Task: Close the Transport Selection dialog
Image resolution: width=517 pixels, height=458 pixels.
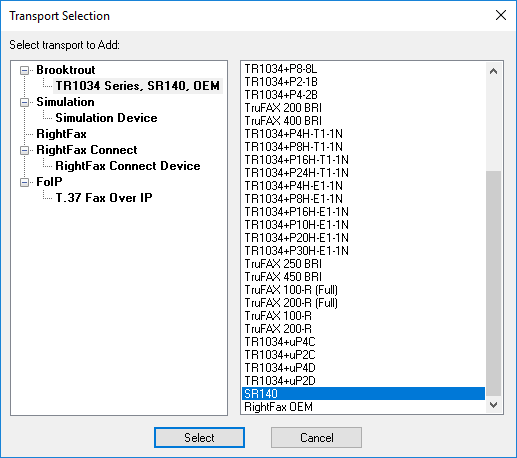Action: click(x=501, y=15)
